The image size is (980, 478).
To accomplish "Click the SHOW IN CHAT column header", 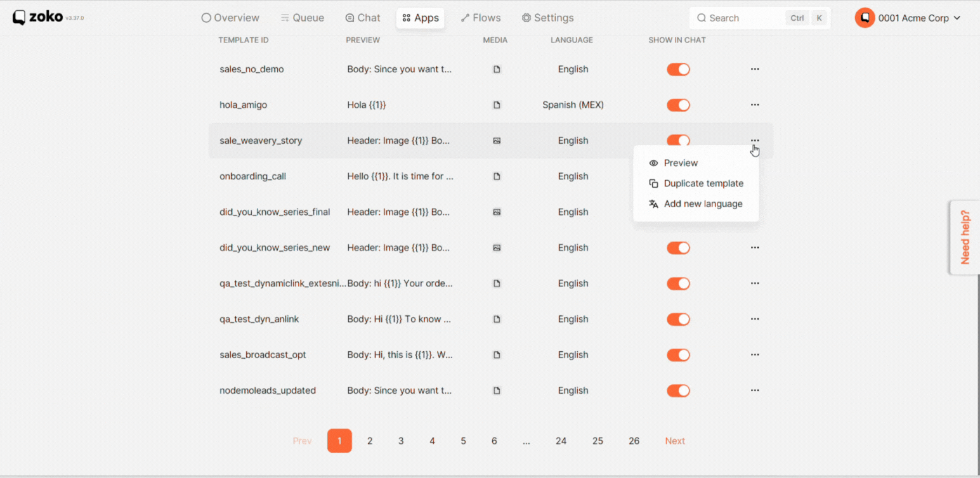I will pos(677,40).
